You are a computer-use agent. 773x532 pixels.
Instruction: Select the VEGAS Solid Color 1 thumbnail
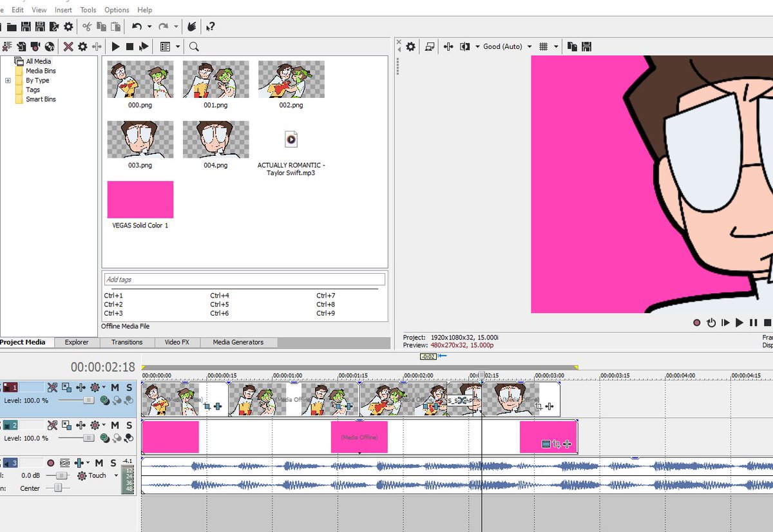tap(140, 200)
